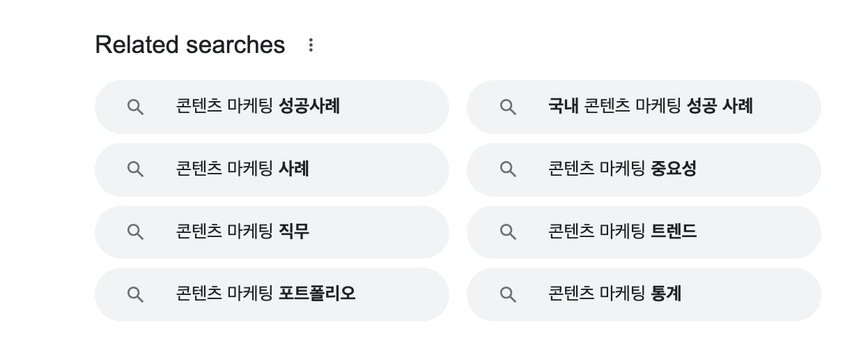This screenshot has width=868, height=357.
Task: Select search icon next to 콘텐츠 마케팅 중요성
Action: coord(508,169)
